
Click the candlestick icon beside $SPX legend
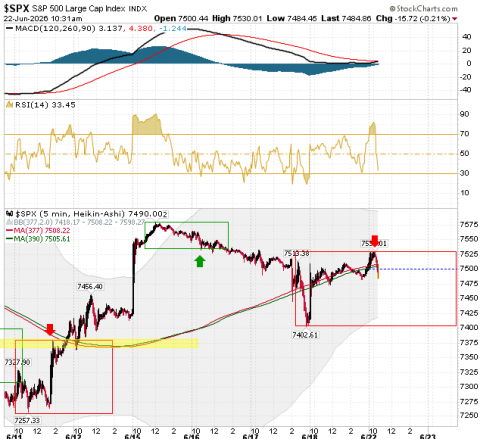[10, 214]
